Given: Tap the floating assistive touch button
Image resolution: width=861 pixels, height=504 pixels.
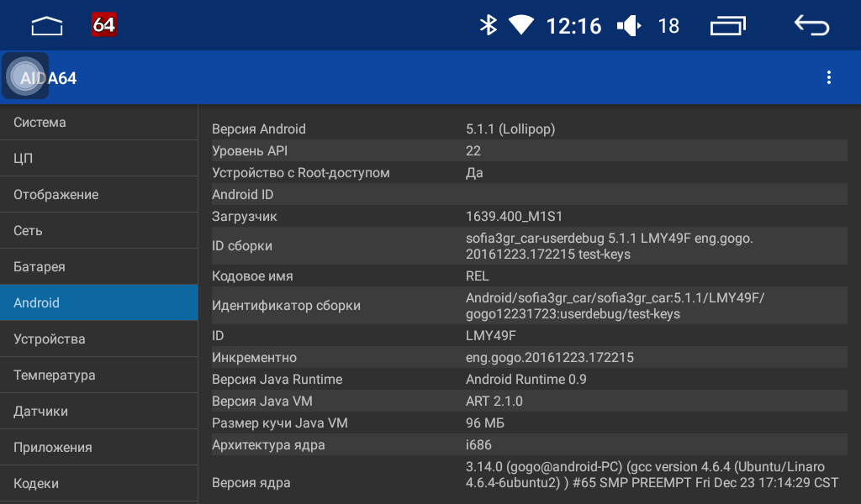Looking at the screenshot, I should pyautogui.click(x=25, y=76).
